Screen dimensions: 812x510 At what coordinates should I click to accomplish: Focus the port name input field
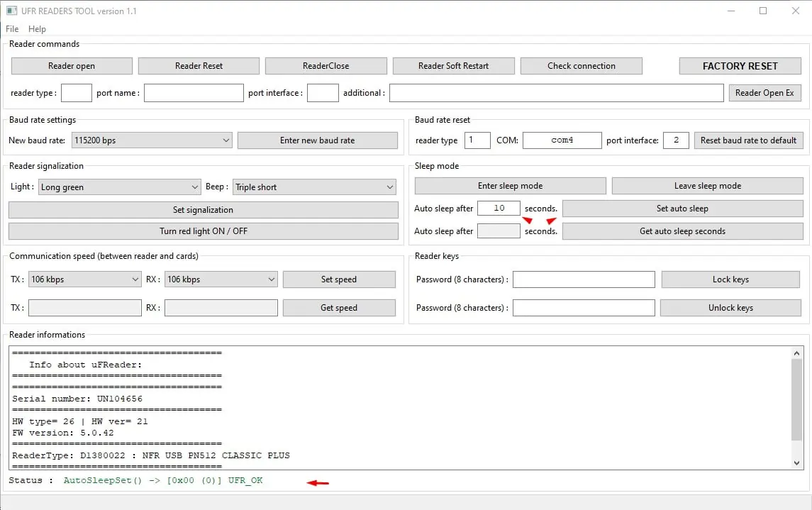194,93
